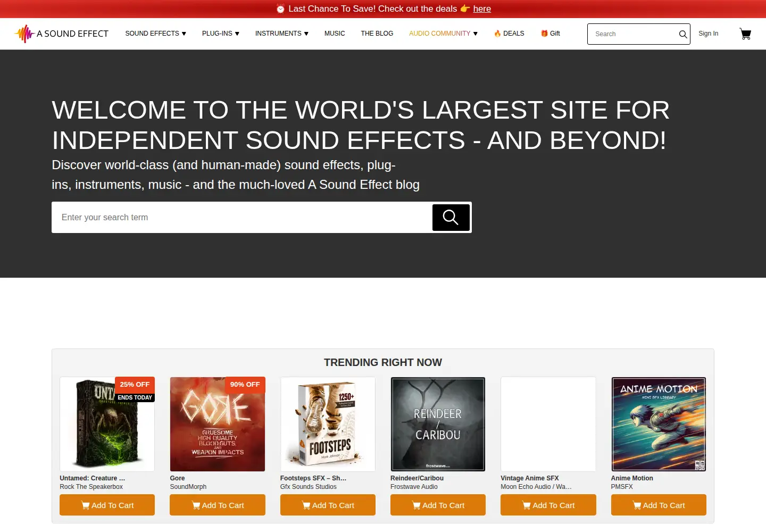
Task: Click the 'ENDS TODAY' label
Action: [135, 397]
